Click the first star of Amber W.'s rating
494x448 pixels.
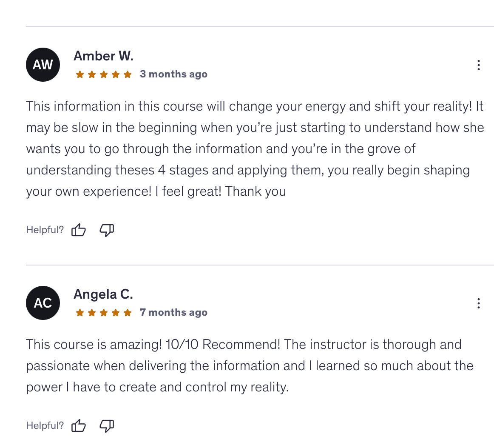coord(79,75)
